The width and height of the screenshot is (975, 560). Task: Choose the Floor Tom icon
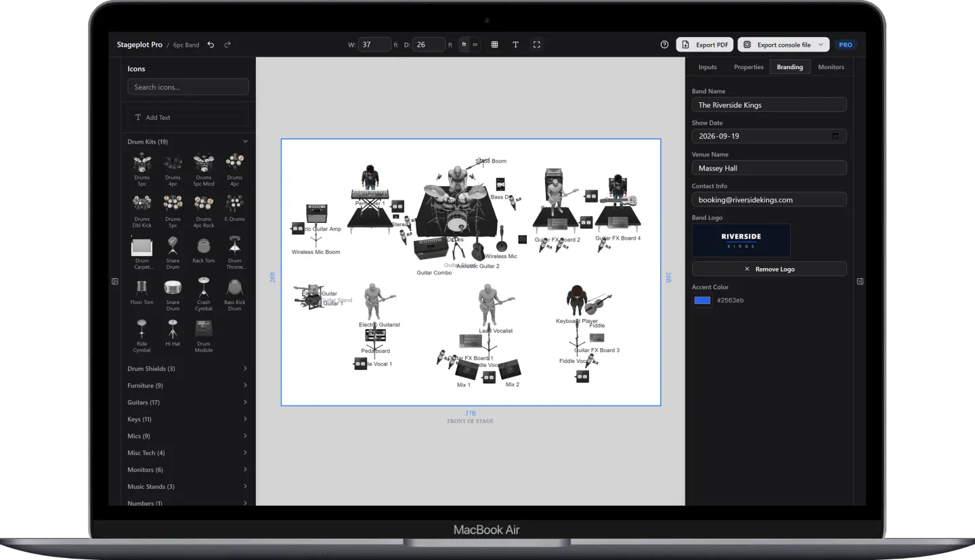pyautogui.click(x=142, y=292)
